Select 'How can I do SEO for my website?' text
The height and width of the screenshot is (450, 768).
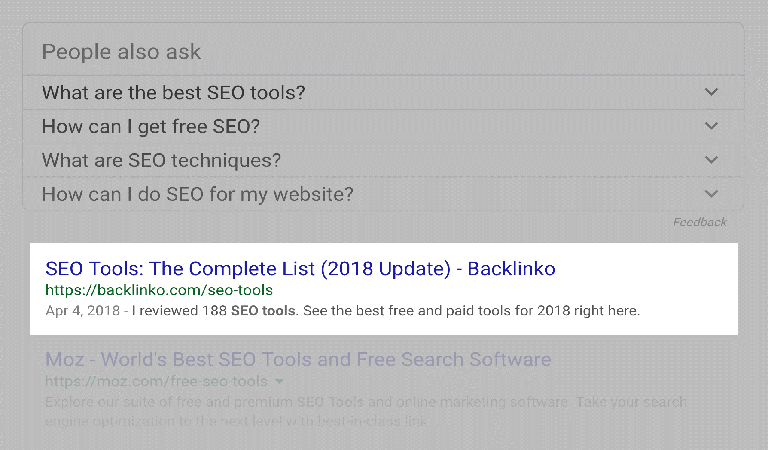point(197,194)
